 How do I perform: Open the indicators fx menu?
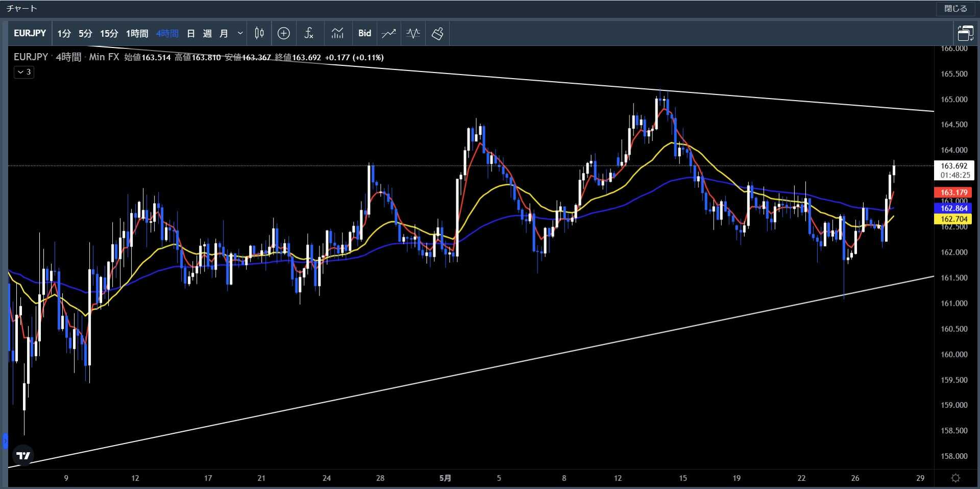click(309, 33)
